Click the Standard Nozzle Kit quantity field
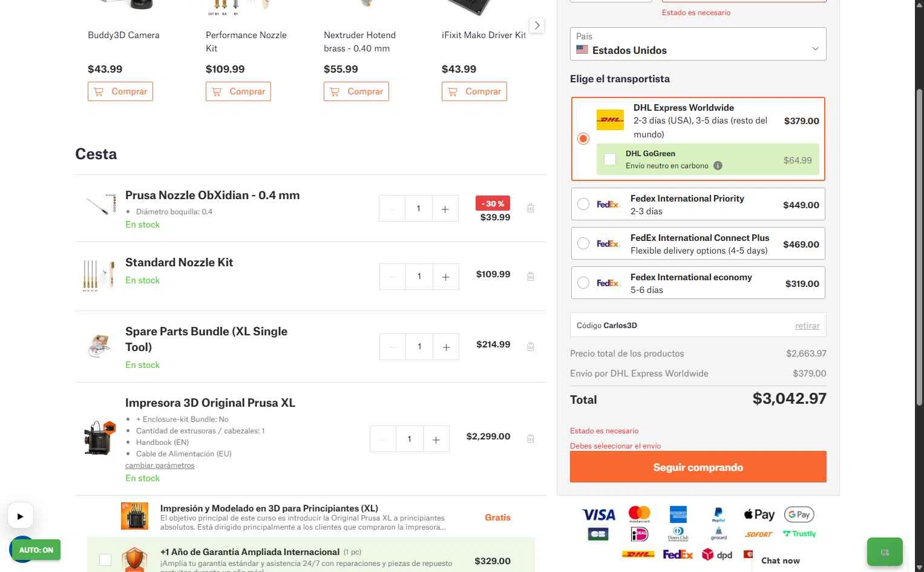The image size is (924, 572). 419,277
